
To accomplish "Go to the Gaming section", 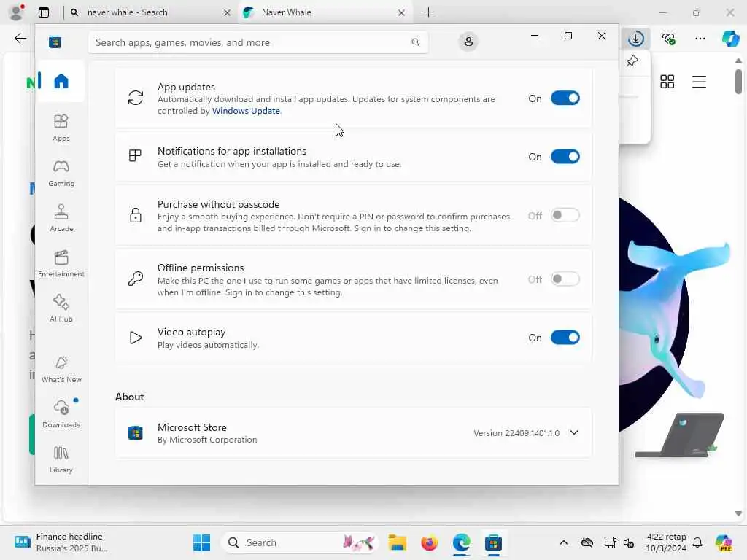I will [x=61, y=174].
